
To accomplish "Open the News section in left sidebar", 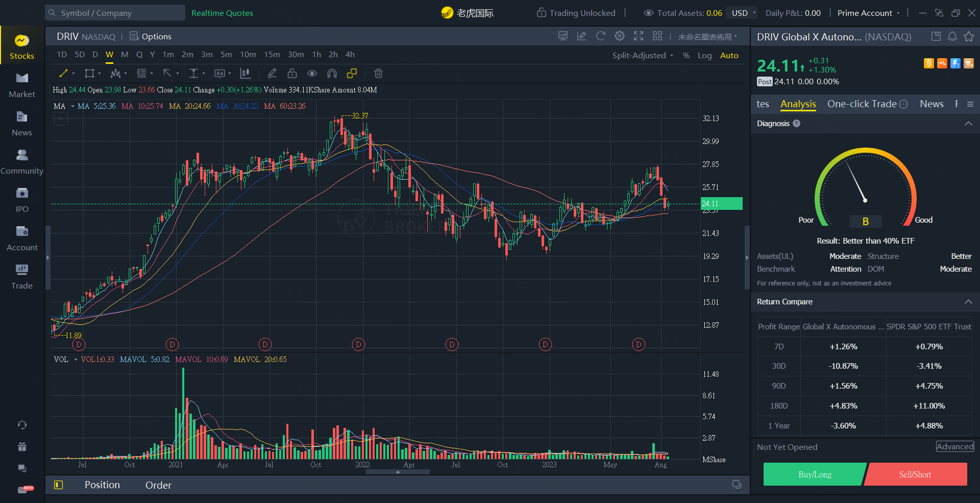I will [x=22, y=124].
